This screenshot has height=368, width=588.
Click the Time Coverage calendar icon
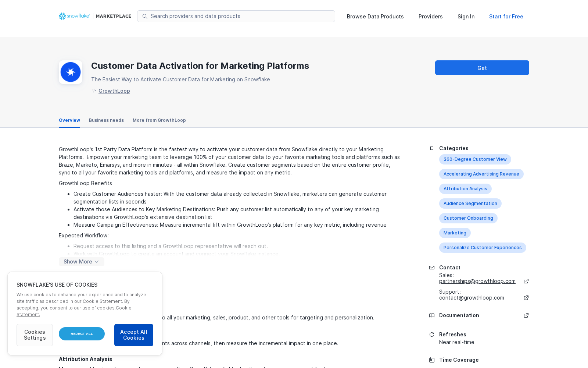tap(432, 360)
